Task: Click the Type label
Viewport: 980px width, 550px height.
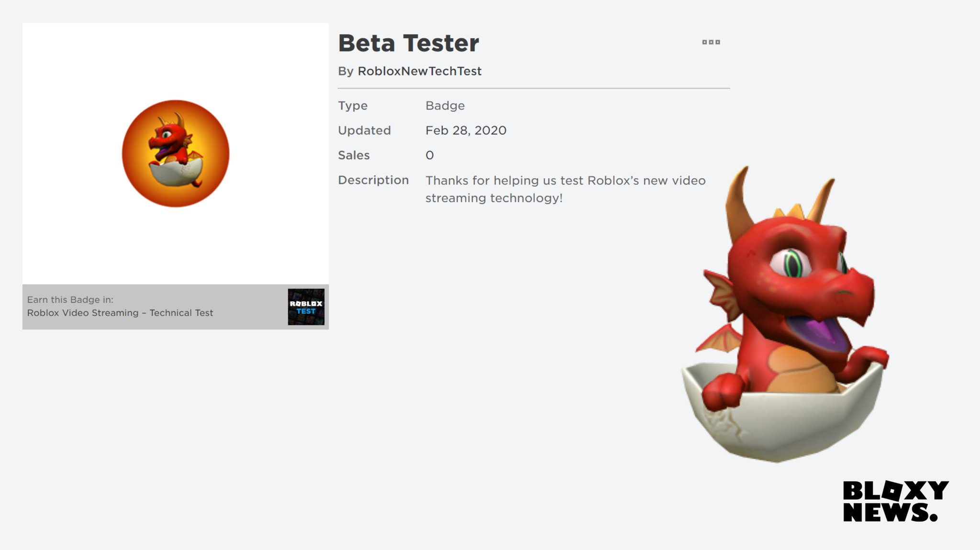Action: point(353,106)
